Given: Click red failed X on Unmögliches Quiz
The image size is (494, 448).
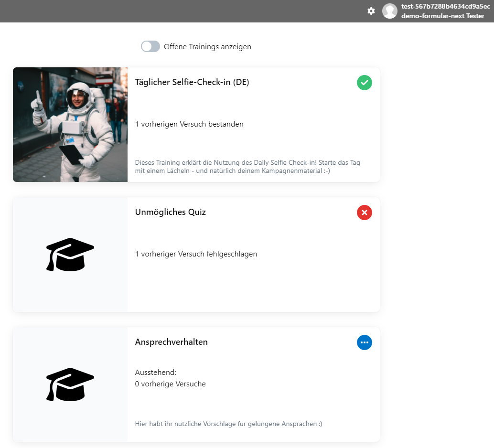Looking at the screenshot, I should point(364,213).
